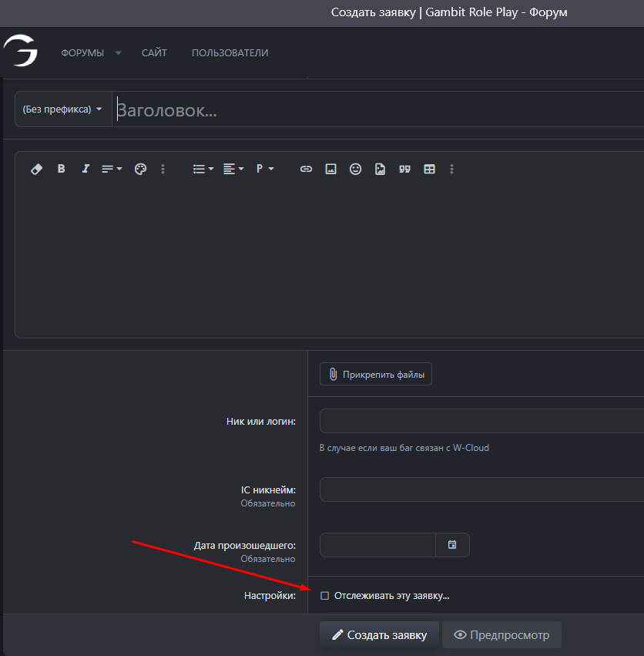Insert media file icon
This screenshot has height=656, width=644.
coord(380,169)
